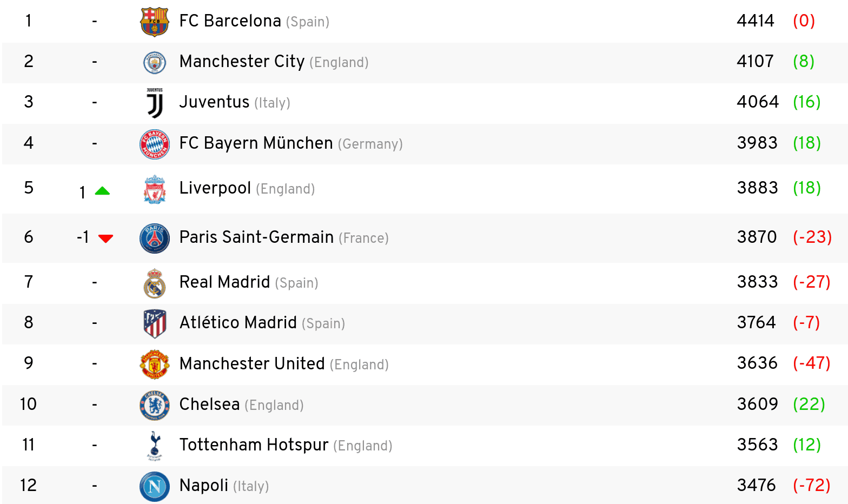The width and height of the screenshot is (848, 504).
Task: Click the Tottenham Hotspur cockerel logo
Action: click(155, 446)
